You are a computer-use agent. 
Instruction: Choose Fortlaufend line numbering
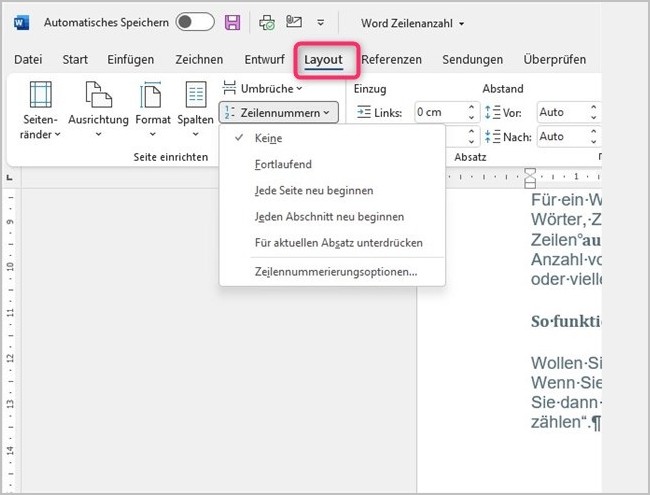(x=283, y=164)
